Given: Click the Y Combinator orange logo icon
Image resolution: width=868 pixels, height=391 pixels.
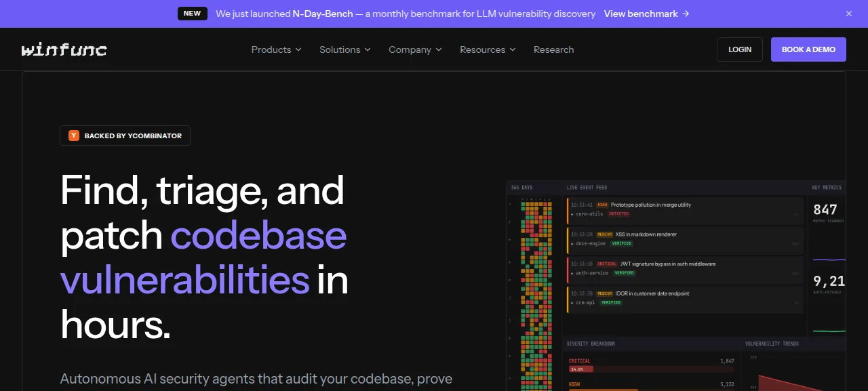Looking at the screenshot, I should (74, 136).
